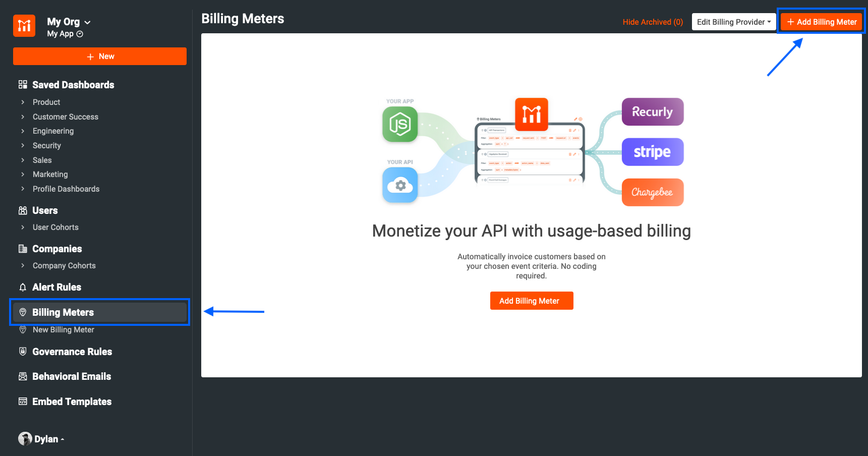Expand the Customer Success folder
868x456 pixels.
click(23, 117)
